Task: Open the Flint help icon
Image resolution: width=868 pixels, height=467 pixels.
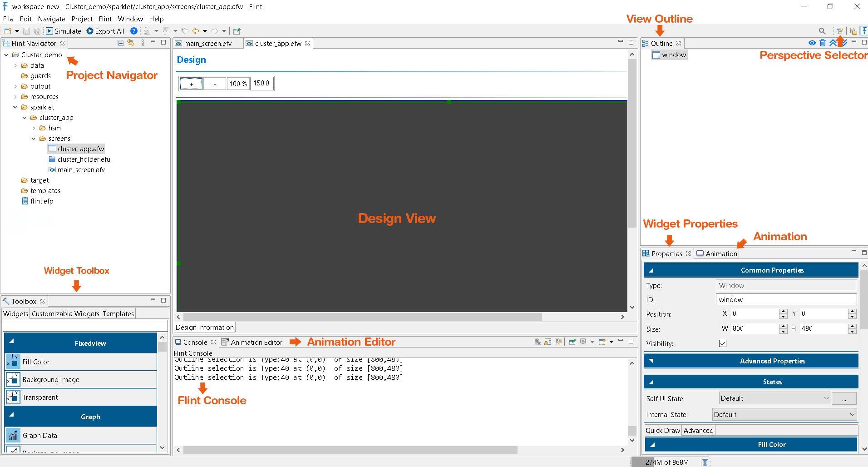Action: pyautogui.click(x=133, y=31)
